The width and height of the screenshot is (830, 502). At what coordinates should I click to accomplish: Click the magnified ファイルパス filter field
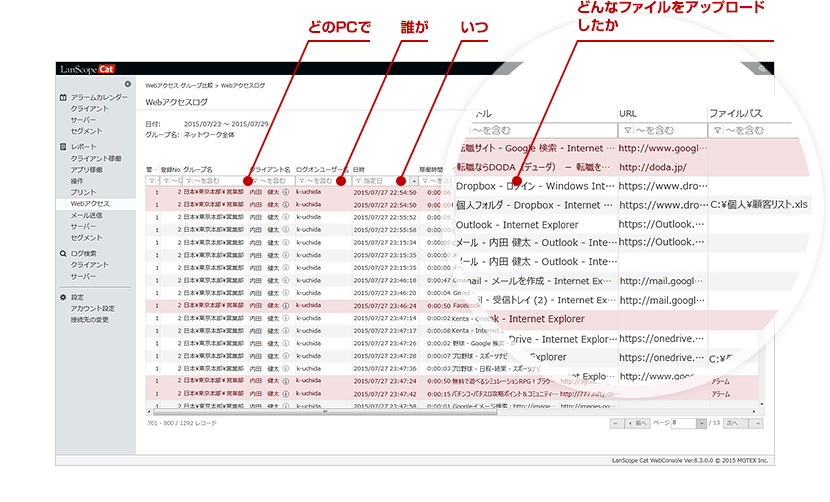coord(750,130)
